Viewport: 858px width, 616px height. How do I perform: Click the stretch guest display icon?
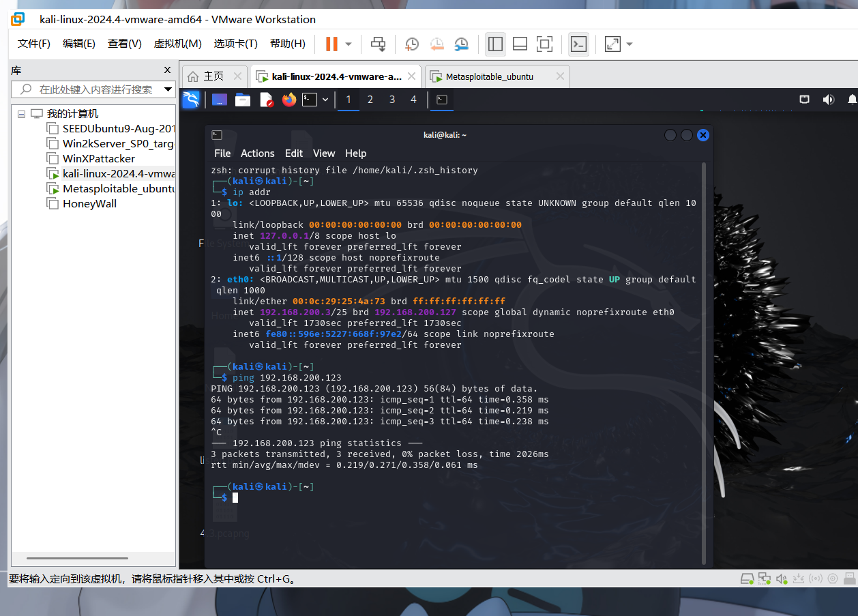click(x=612, y=44)
